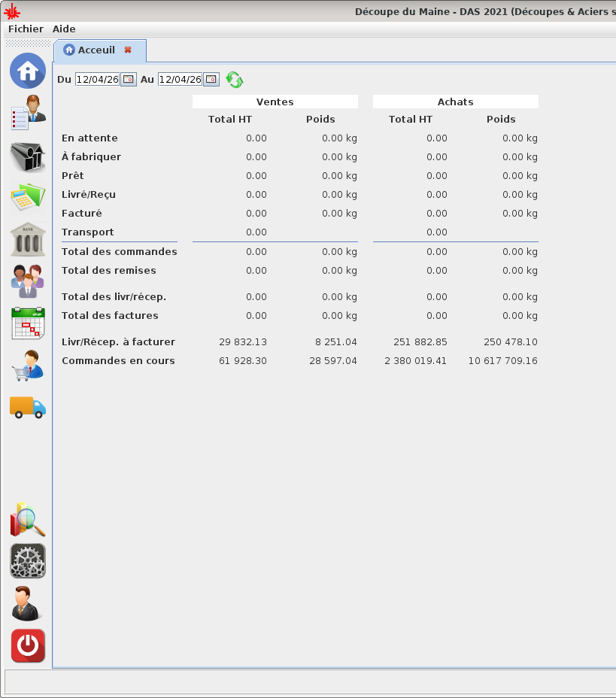
Task: Click the Livré/Reçu row label
Action: click(x=89, y=195)
